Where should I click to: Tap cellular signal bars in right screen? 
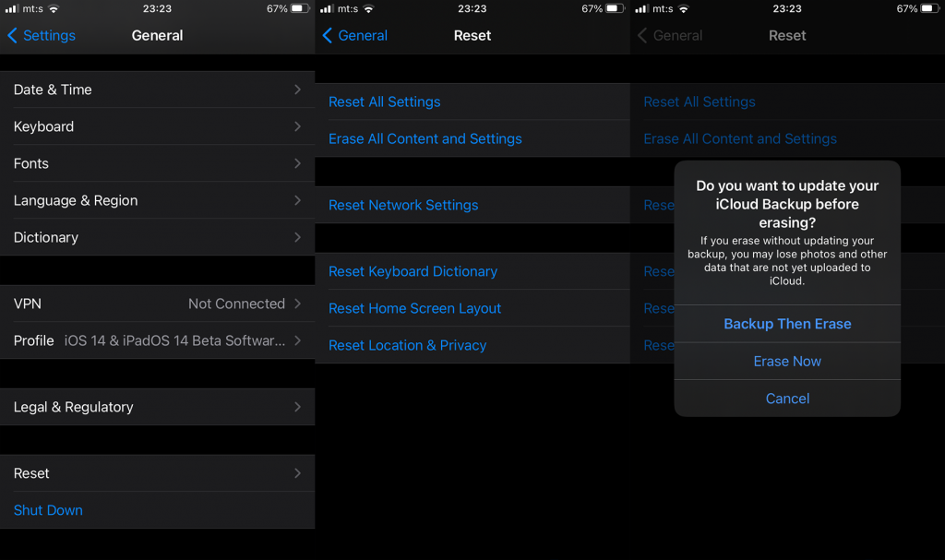coord(641,8)
